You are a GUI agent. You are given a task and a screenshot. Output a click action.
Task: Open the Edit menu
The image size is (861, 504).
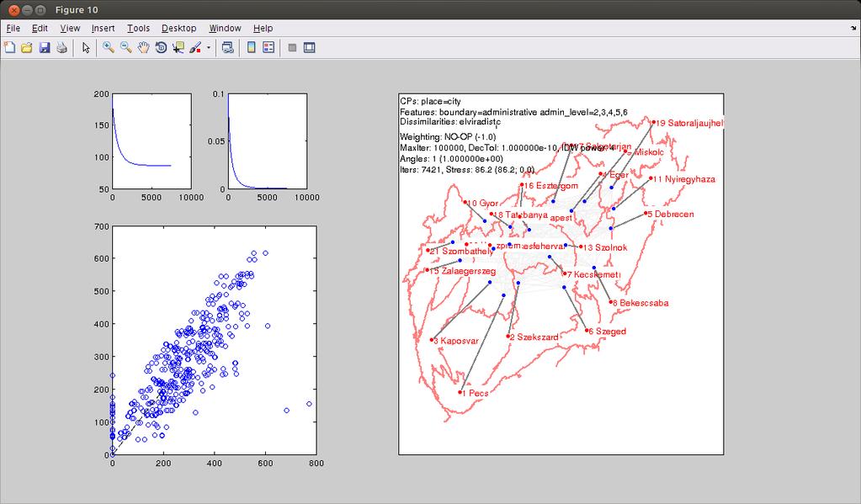click(x=40, y=28)
